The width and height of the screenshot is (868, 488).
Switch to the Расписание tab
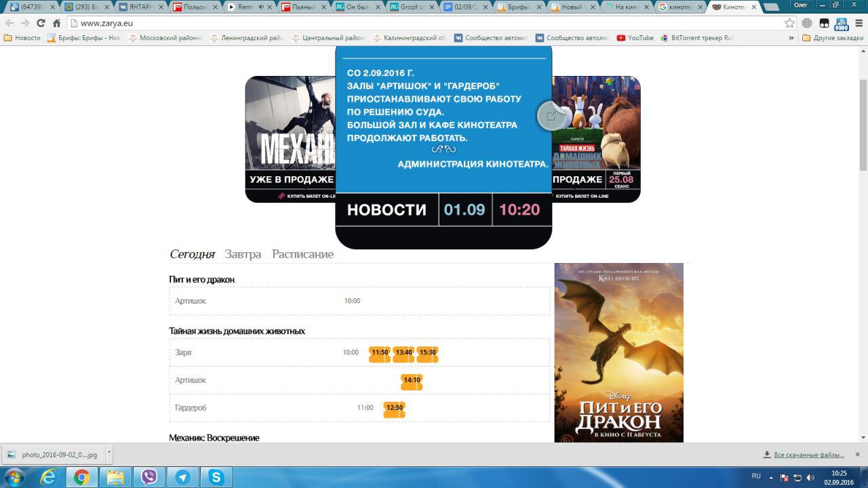[302, 254]
